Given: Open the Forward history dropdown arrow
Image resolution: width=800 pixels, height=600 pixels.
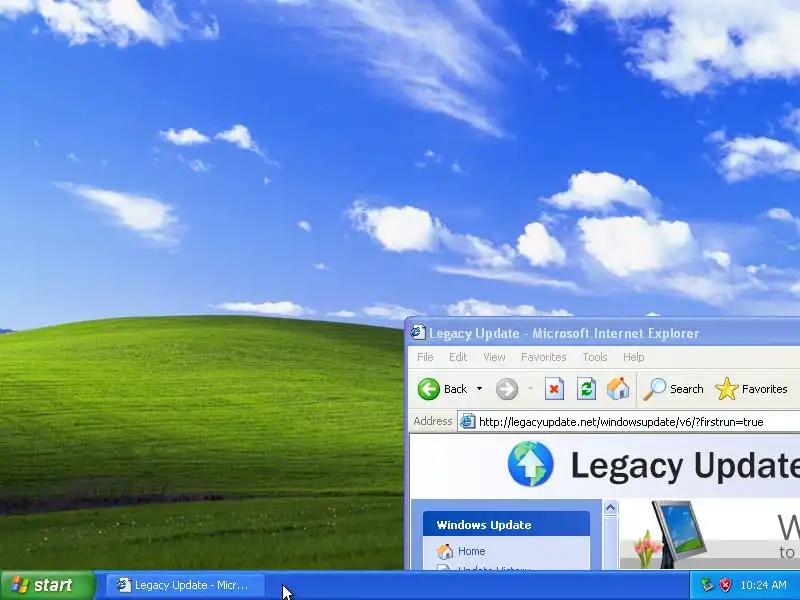Looking at the screenshot, I should coord(530,389).
